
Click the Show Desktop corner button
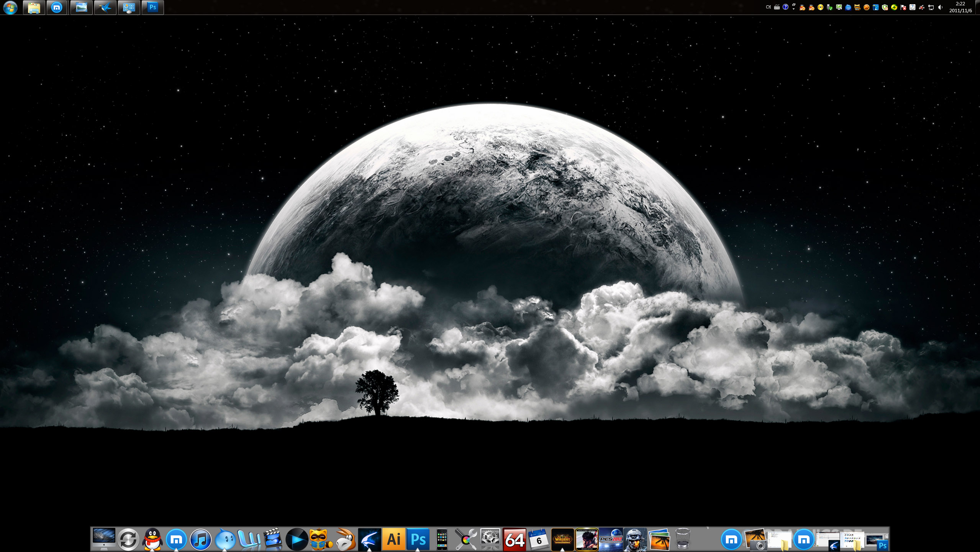click(977, 7)
